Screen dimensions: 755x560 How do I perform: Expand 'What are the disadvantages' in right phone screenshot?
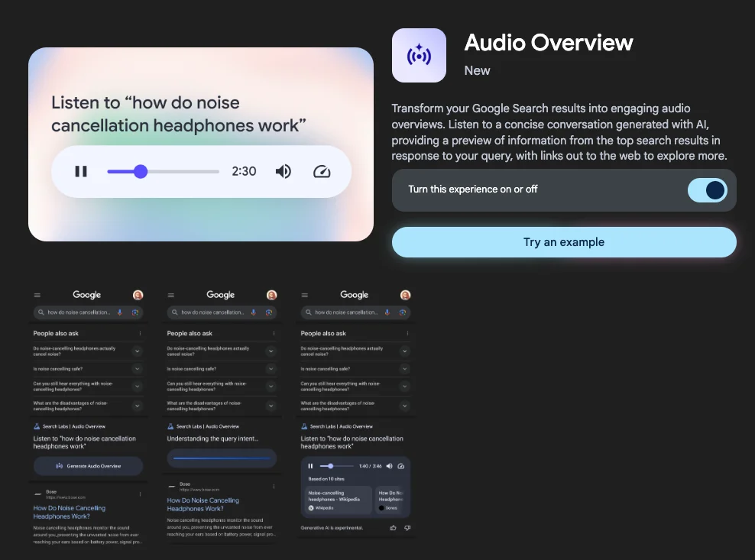[x=405, y=406]
